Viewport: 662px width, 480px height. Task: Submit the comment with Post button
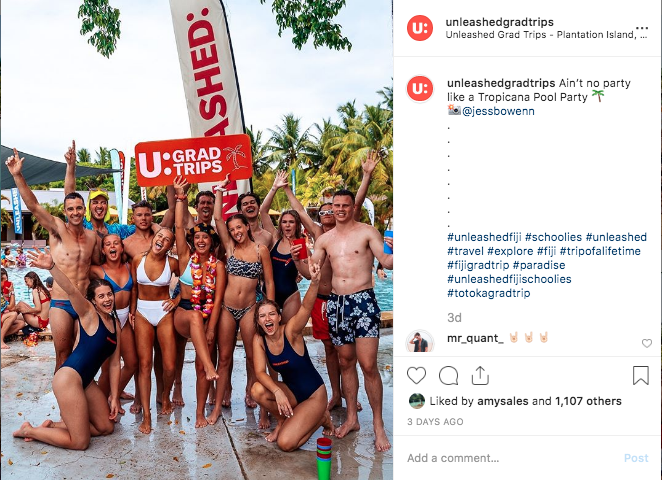point(636,458)
